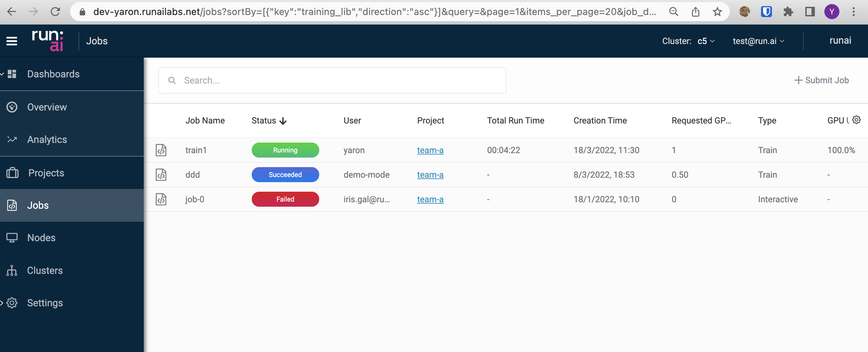Open the Dashboards sidebar item
Viewport: 868px width, 352px height.
coord(72,74)
